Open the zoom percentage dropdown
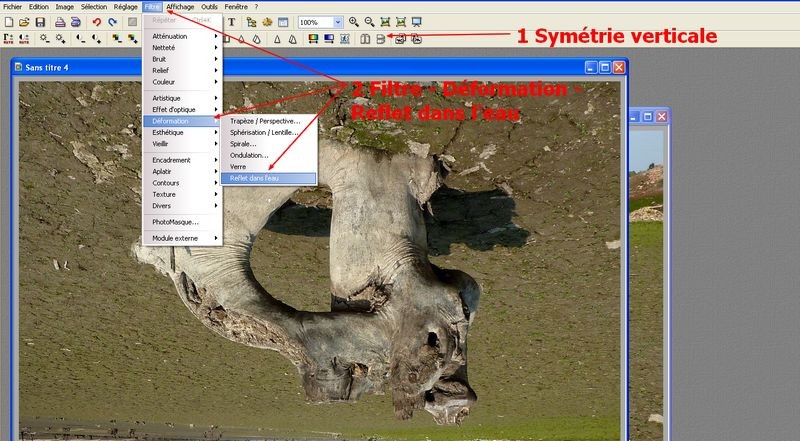The height and width of the screenshot is (441, 800). click(338, 22)
